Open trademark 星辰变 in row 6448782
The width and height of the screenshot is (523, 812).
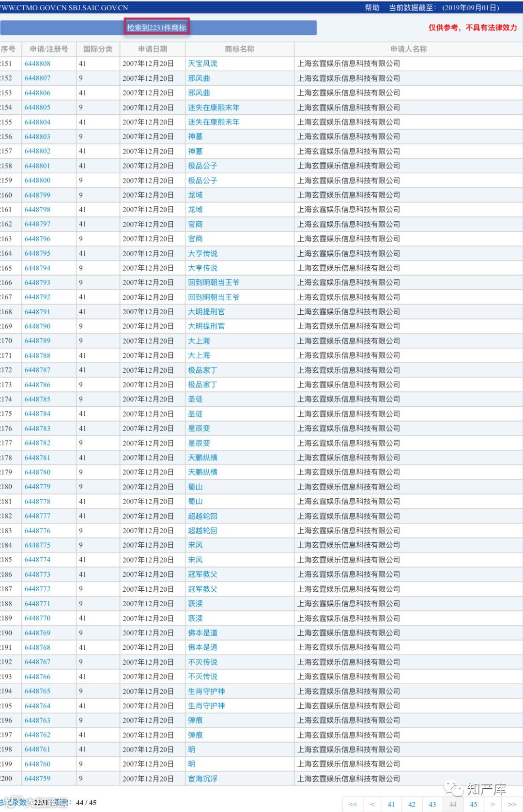[x=199, y=443]
